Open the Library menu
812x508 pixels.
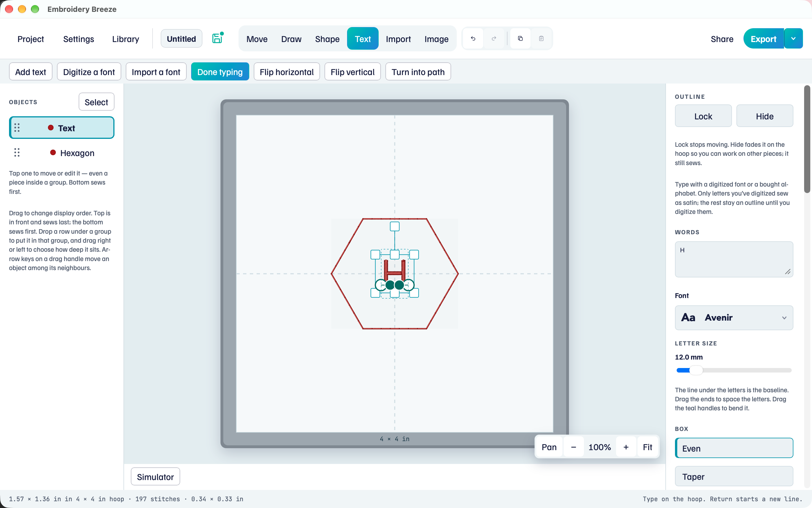(125, 39)
